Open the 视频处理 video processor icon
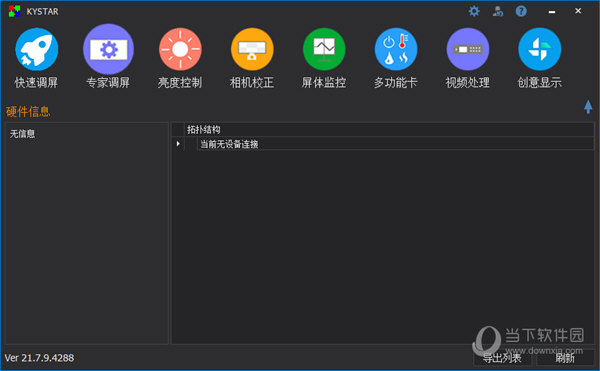Viewport: 600px width, 371px height. pos(468,49)
